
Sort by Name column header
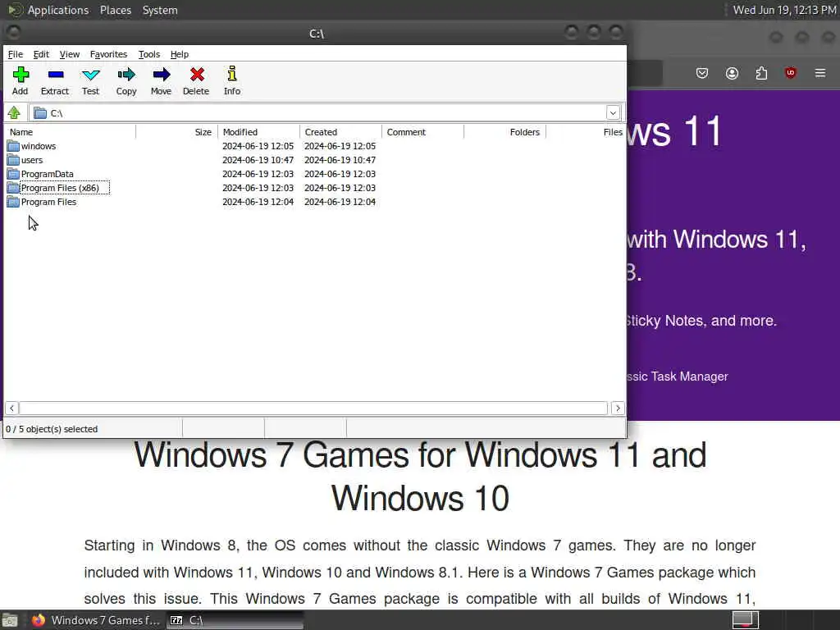pos(71,132)
